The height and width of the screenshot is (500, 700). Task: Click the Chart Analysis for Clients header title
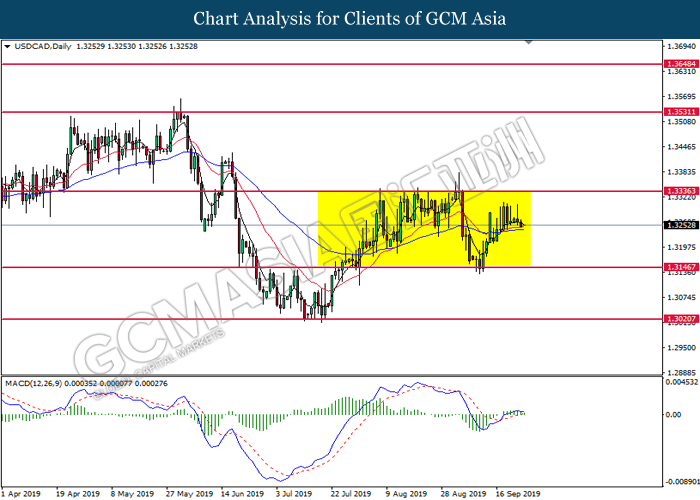[x=350, y=19]
